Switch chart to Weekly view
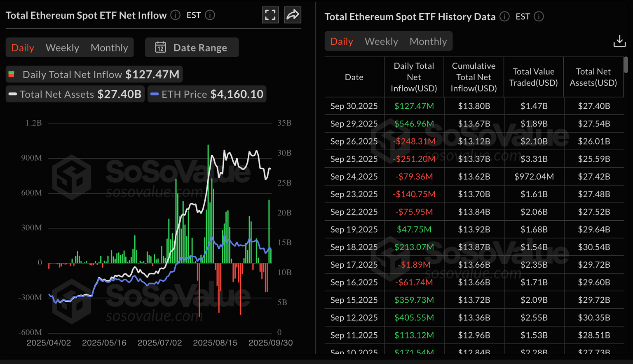 pyautogui.click(x=62, y=48)
